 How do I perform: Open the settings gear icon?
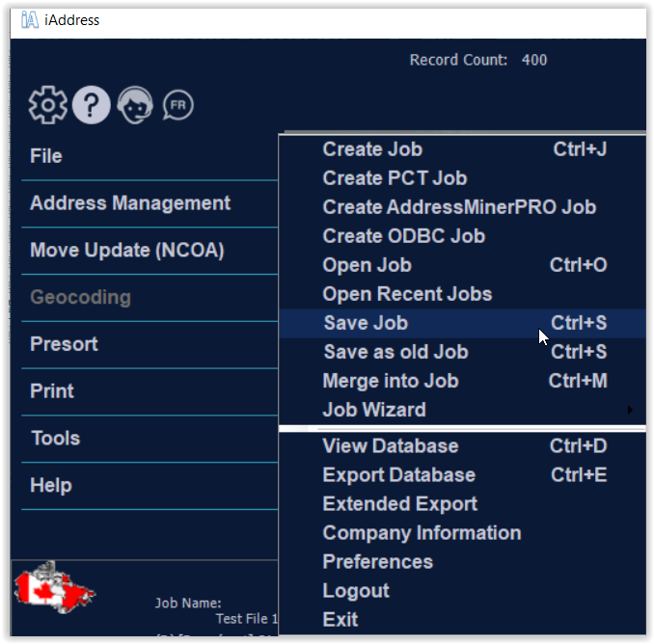(48, 105)
